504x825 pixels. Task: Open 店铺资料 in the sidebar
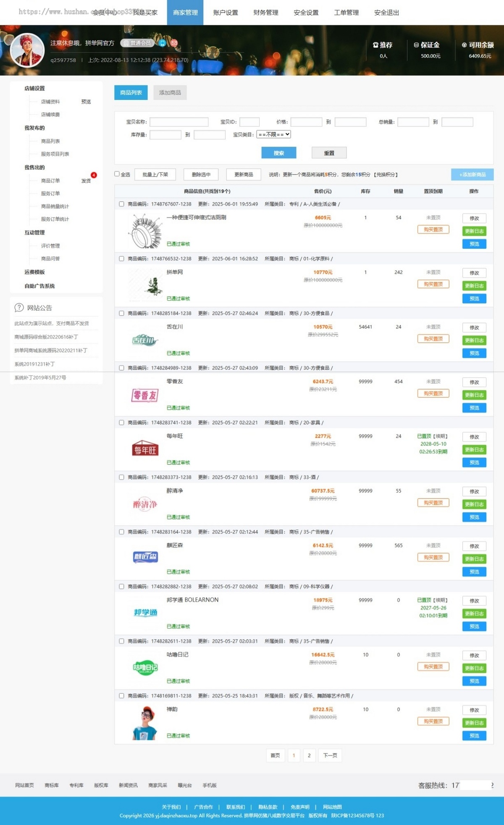tap(50, 102)
